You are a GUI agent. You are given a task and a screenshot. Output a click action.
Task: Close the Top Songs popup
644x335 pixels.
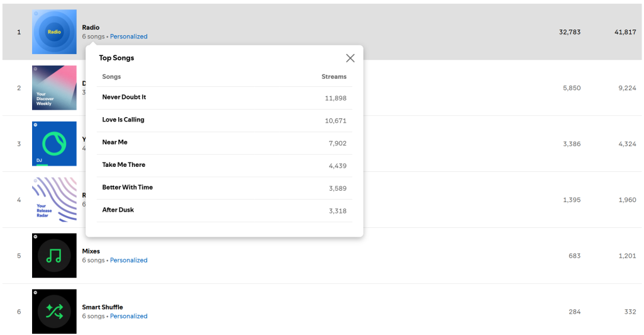coord(350,58)
